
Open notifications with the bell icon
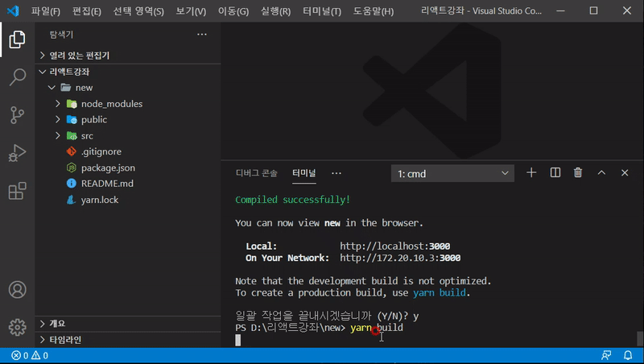point(628,355)
